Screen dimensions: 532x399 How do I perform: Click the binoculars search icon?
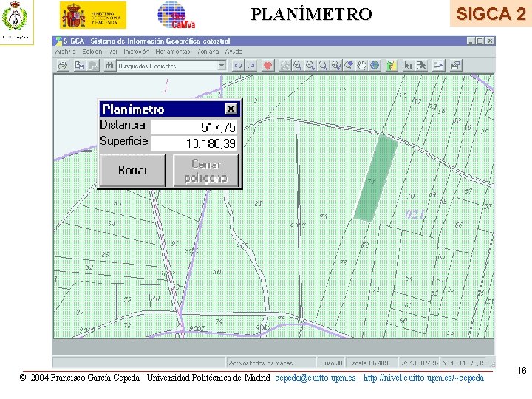109,66
